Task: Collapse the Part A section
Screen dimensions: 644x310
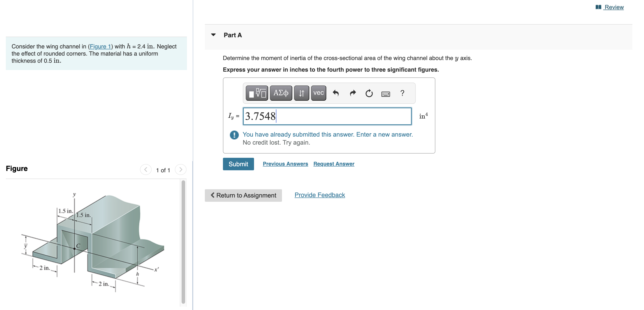Action: pos(213,35)
